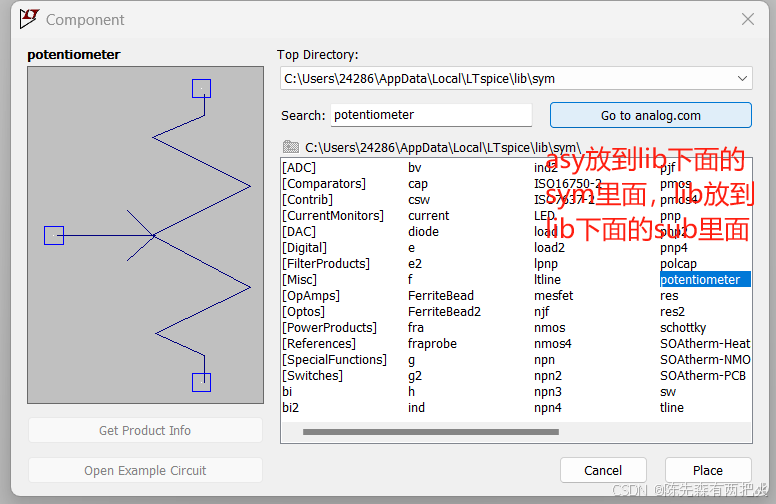Open the [References] folder
Image resolution: width=776 pixels, height=504 pixels.
point(319,344)
